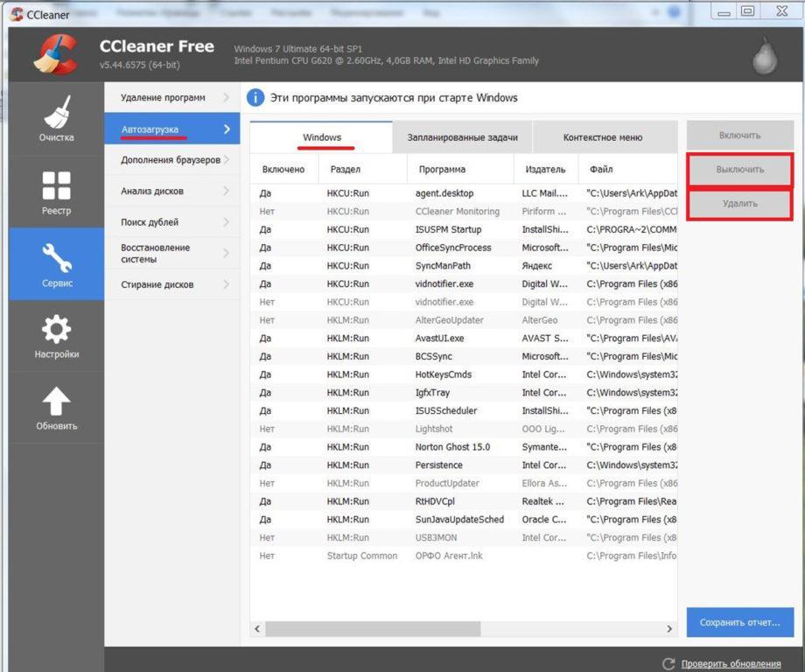The height and width of the screenshot is (672, 805).
Task: Select the ProductUpdater entry
Action: [x=464, y=484]
